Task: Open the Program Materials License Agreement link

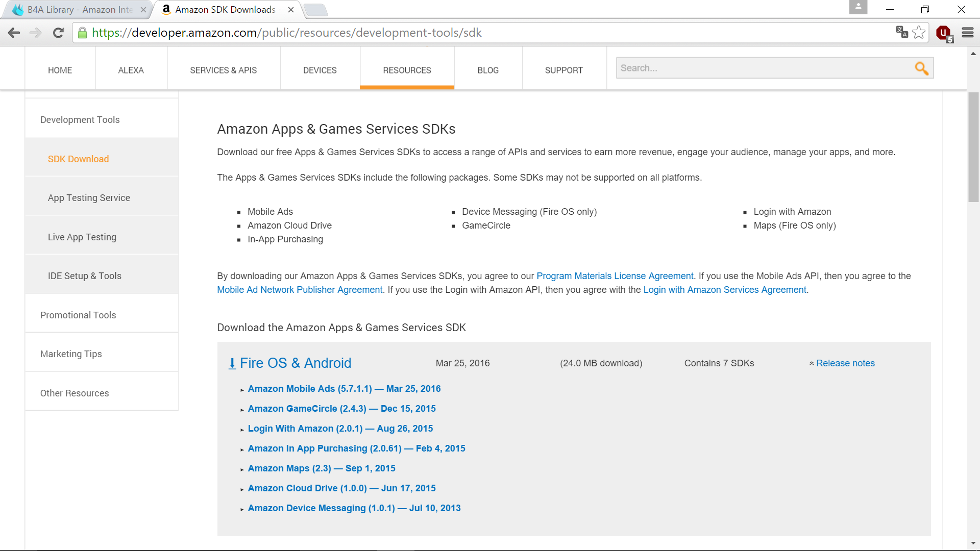Action: (615, 276)
